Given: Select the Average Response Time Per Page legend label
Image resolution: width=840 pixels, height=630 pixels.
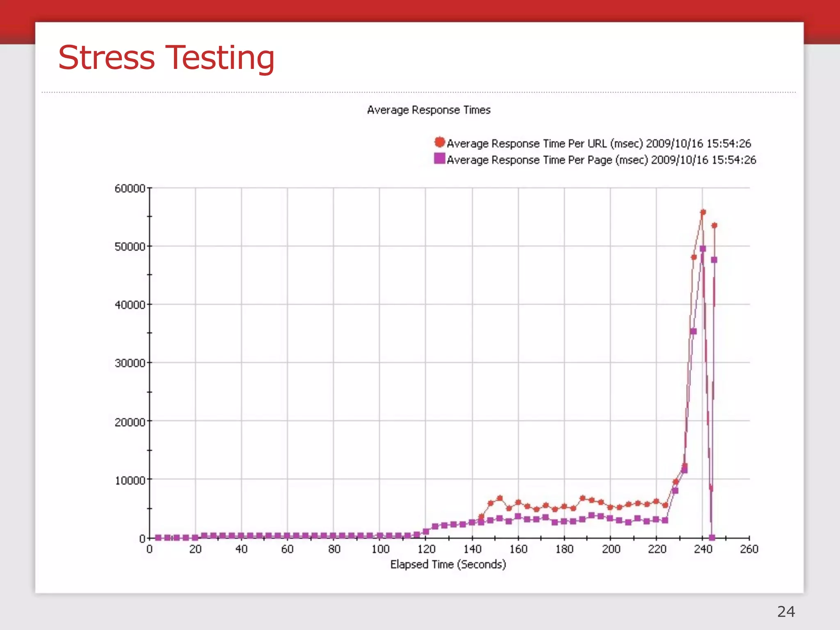Looking at the screenshot, I should (601, 160).
